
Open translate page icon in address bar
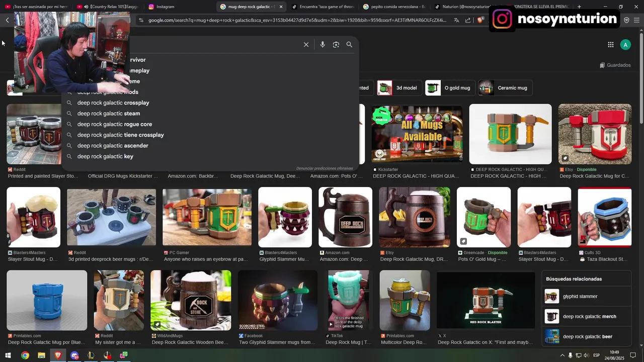coord(456,20)
